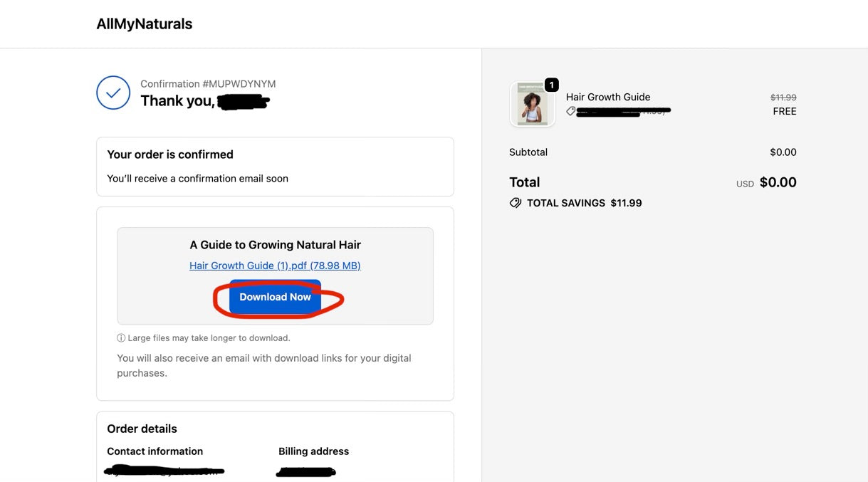Click the Download Now button

coord(275,298)
